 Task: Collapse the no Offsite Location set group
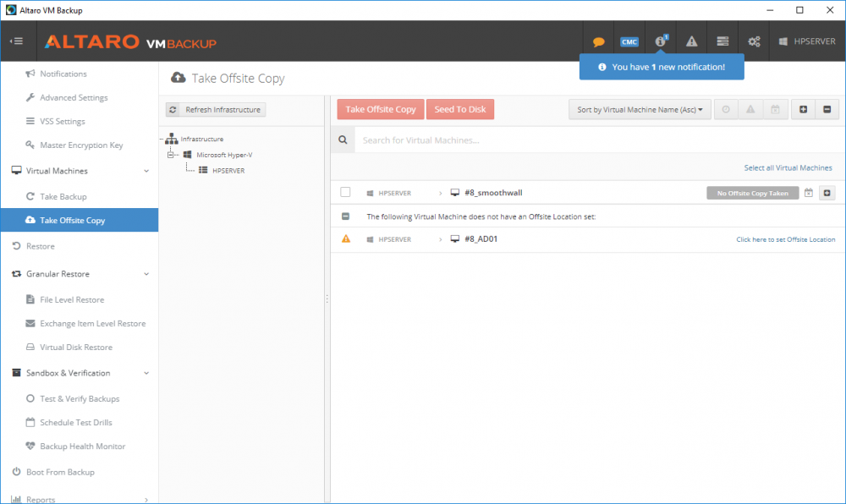345,216
